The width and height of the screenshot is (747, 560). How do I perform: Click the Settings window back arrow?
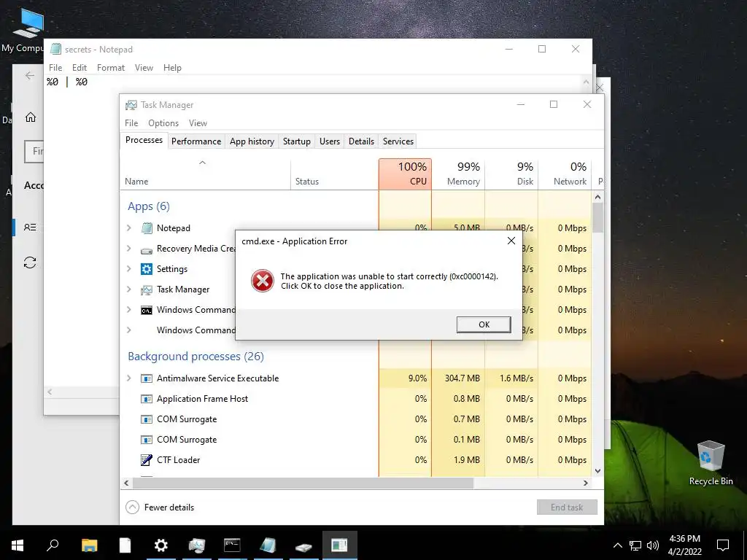coord(30,75)
